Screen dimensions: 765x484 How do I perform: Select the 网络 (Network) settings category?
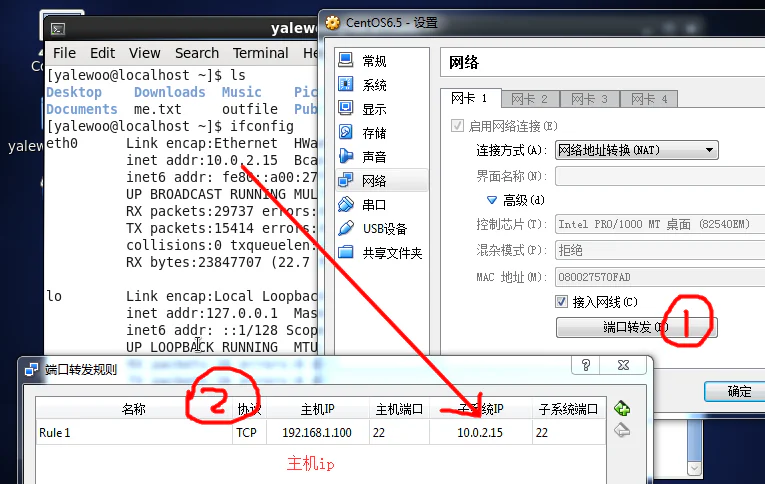pos(382,181)
